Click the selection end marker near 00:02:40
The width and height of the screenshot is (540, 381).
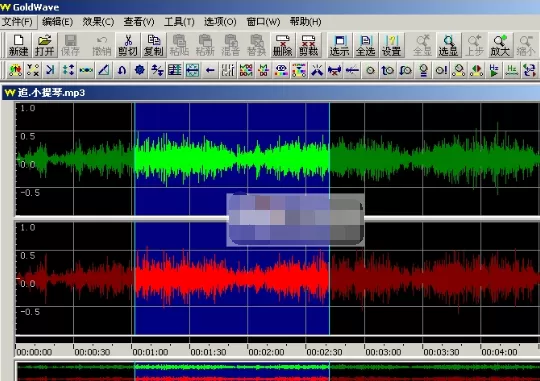coord(330,219)
